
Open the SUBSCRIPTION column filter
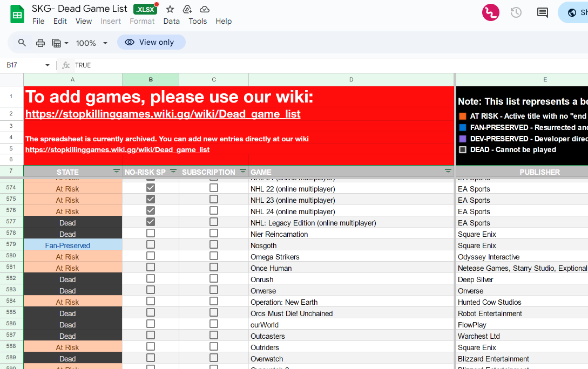click(243, 172)
